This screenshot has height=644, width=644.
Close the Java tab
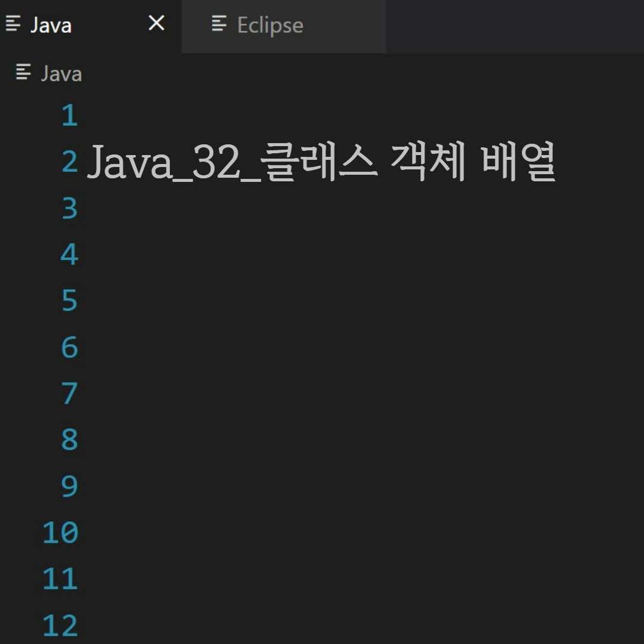pyautogui.click(x=156, y=23)
